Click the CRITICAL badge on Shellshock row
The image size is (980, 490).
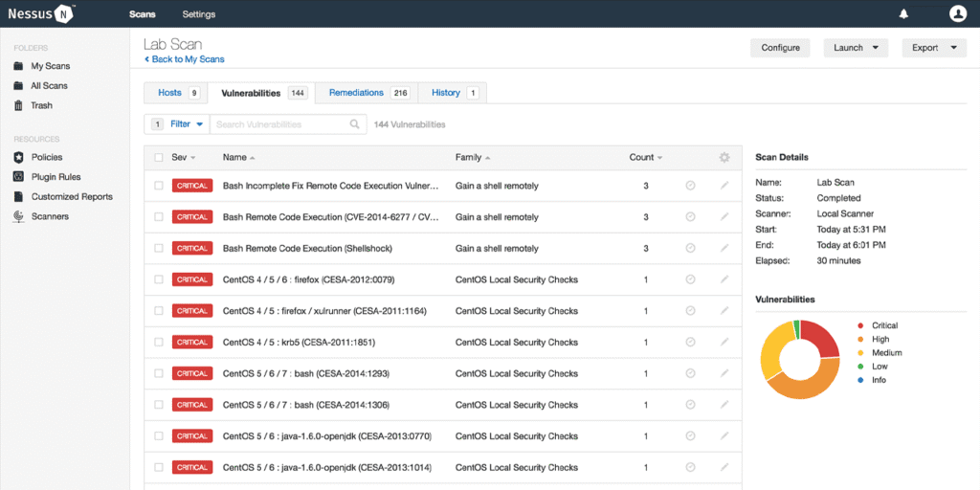click(x=191, y=248)
